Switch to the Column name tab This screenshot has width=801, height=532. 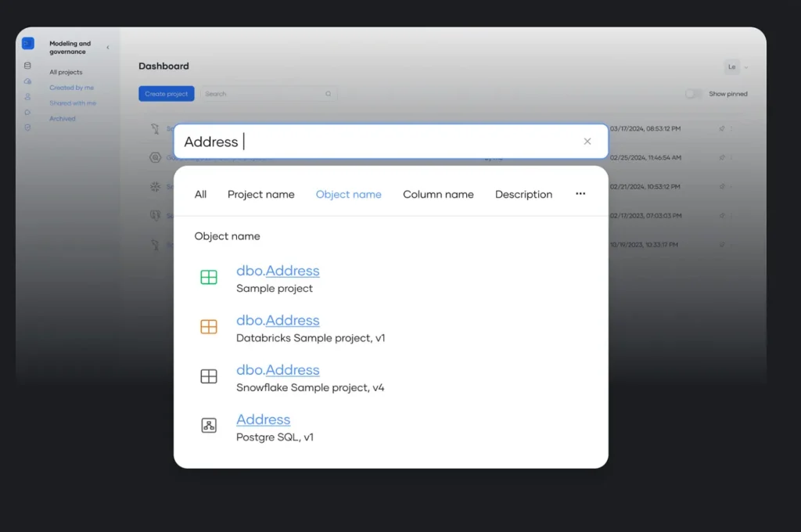coord(438,195)
